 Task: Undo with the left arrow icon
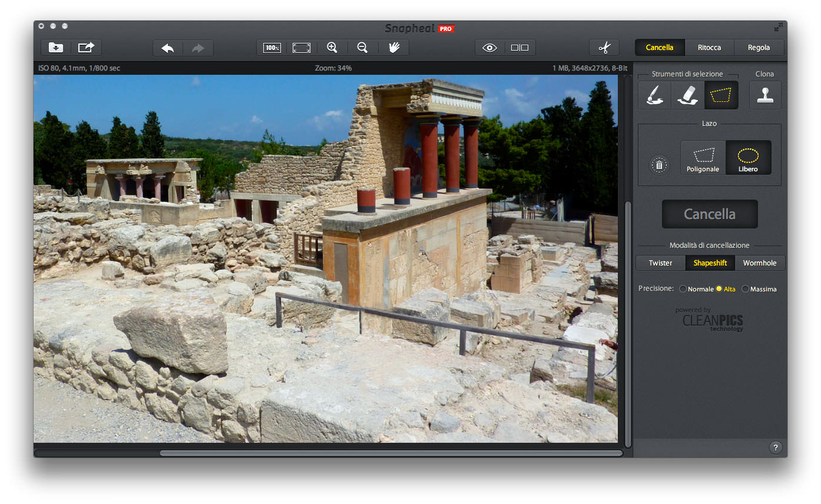coord(168,48)
